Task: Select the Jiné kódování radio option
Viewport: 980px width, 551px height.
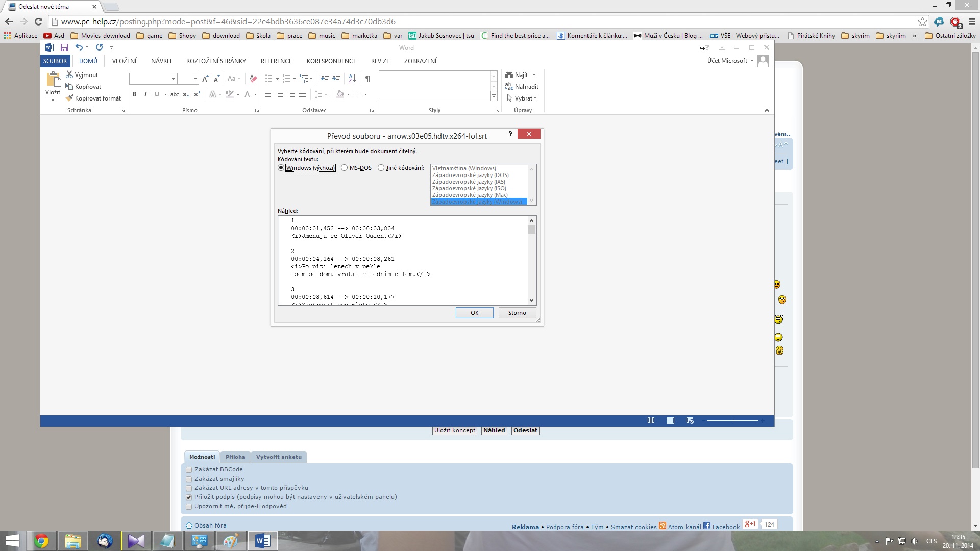Action: point(381,168)
